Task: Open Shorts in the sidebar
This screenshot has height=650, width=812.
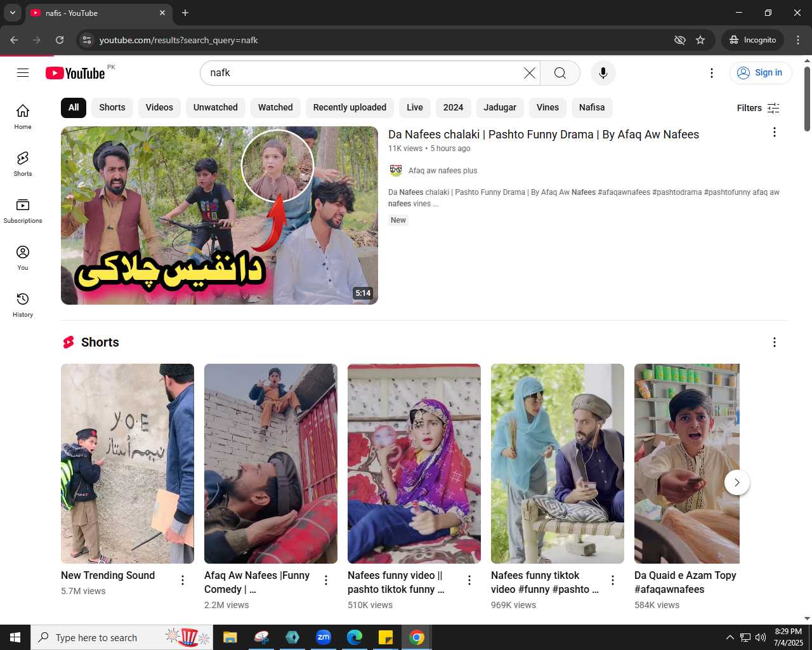Action: pyautogui.click(x=23, y=164)
